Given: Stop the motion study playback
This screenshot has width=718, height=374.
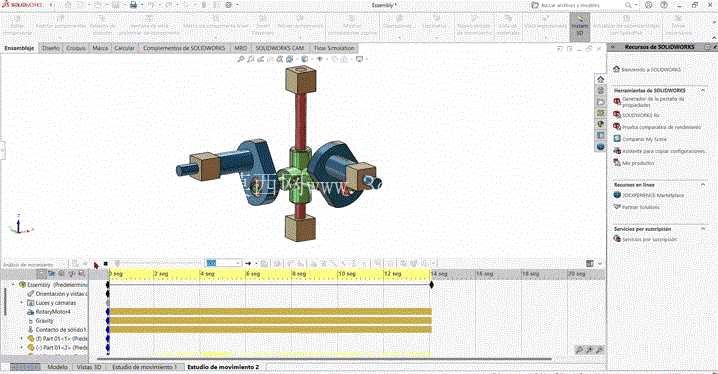Looking at the screenshot, I should [106, 264].
